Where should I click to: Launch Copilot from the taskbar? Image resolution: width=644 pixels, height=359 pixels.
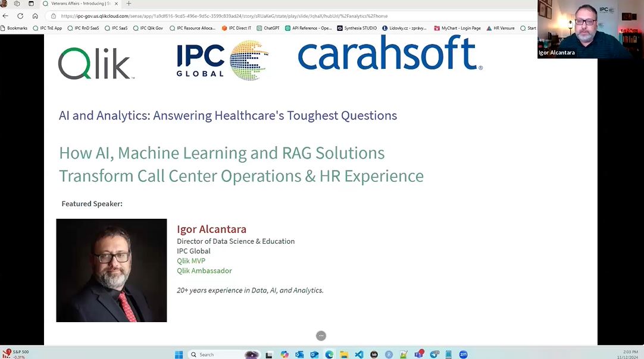pyautogui.click(x=285, y=354)
